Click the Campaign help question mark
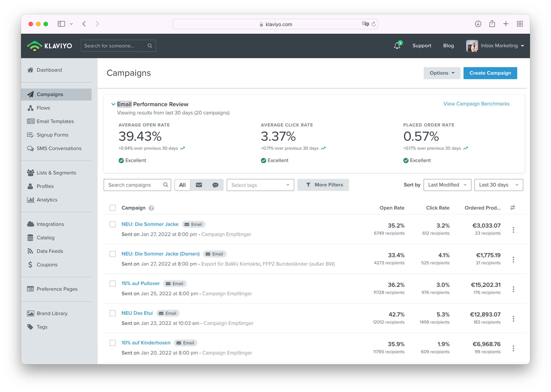 point(151,208)
